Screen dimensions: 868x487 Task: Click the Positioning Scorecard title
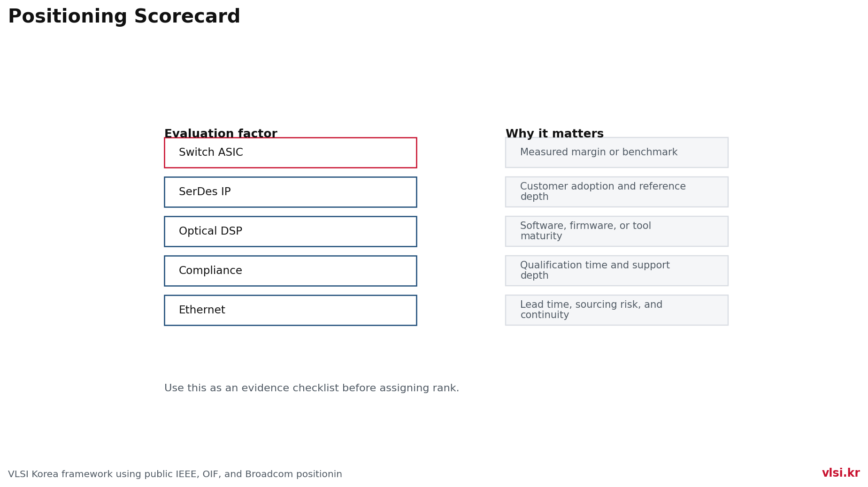point(124,17)
